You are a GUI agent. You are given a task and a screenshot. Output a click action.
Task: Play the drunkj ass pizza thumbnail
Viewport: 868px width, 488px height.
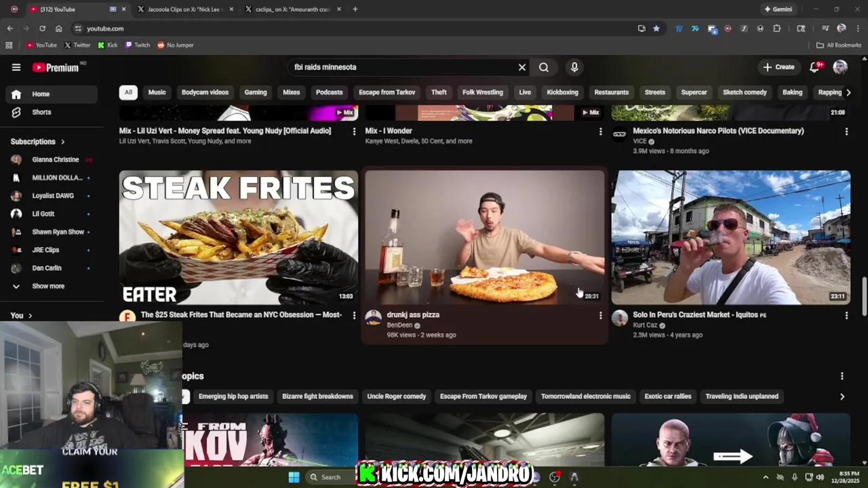click(484, 237)
